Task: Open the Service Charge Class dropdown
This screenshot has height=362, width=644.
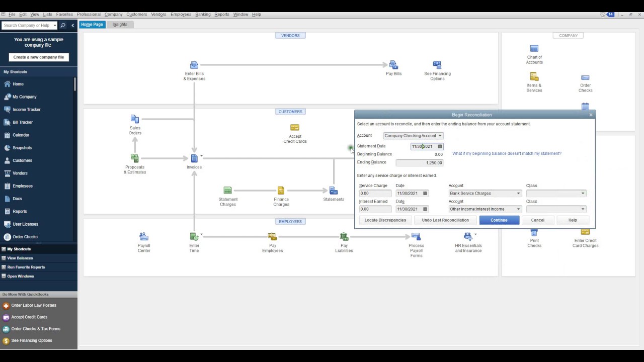Action: (583, 194)
